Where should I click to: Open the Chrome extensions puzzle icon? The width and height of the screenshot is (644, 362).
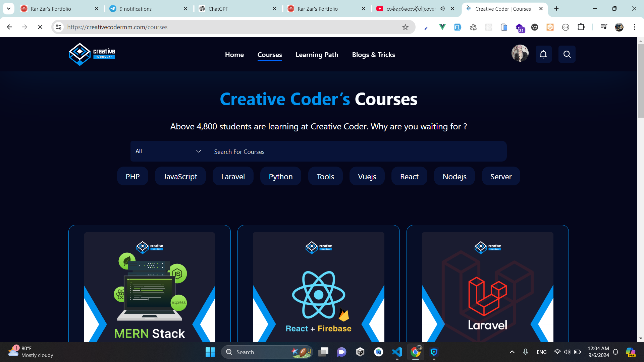[x=581, y=27]
